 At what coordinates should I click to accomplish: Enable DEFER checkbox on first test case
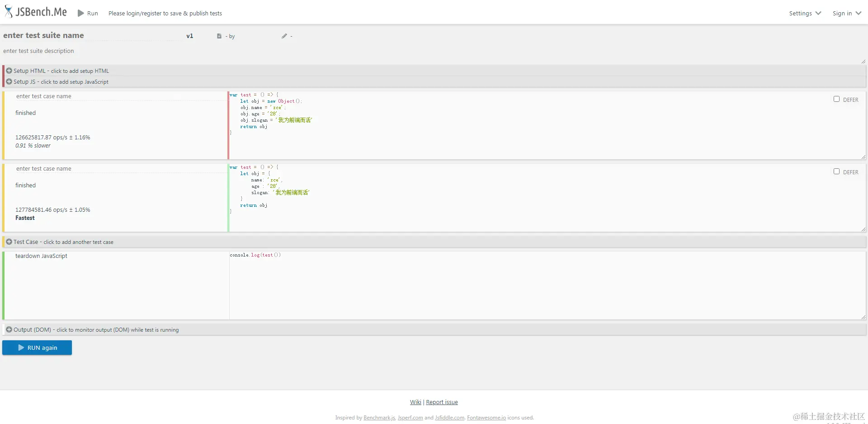pyautogui.click(x=836, y=99)
